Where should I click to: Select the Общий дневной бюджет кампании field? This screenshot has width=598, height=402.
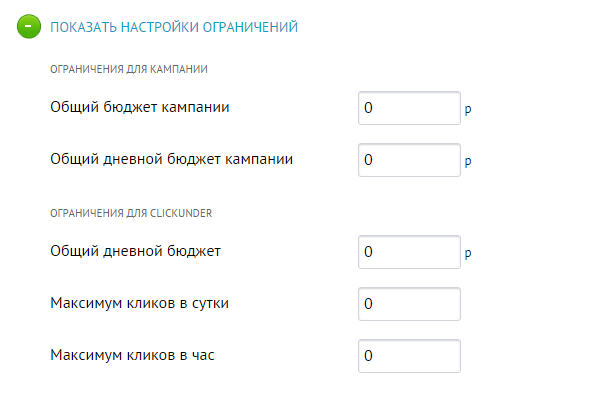(x=409, y=160)
